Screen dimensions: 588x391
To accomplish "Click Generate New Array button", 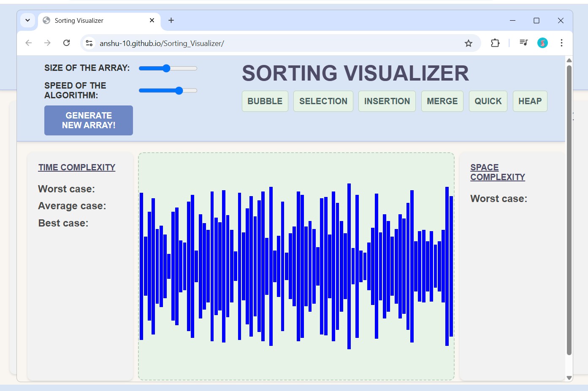I will 89,120.
